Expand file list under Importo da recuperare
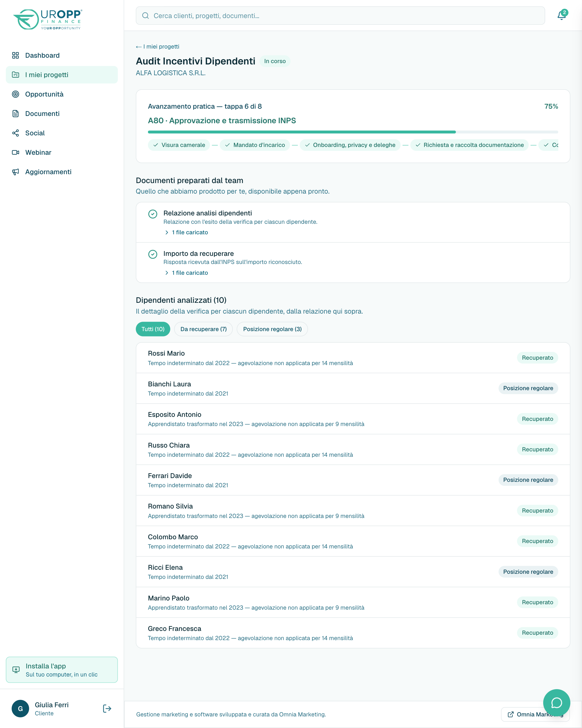Viewport: 582px width, 728px height. pos(186,273)
